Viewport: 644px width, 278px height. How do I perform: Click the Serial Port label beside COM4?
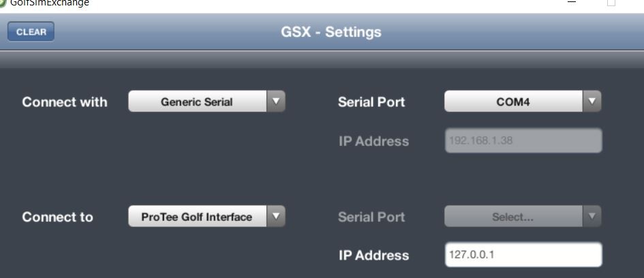pos(371,102)
